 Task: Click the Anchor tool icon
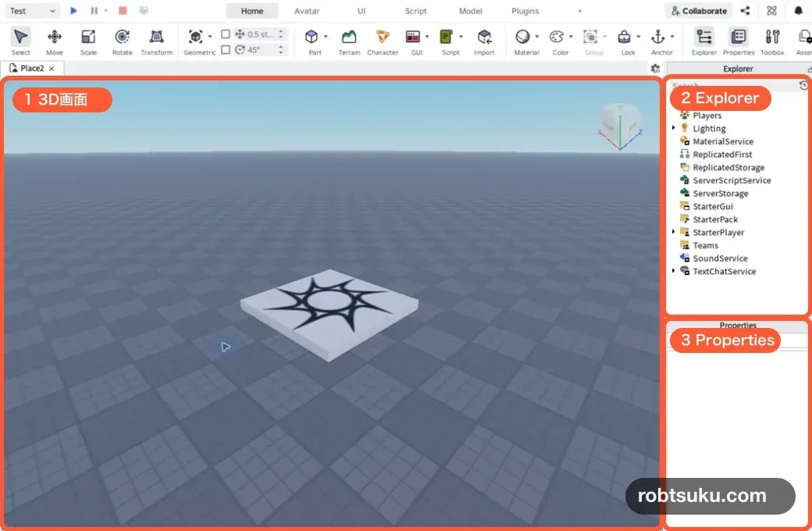click(x=658, y=37)
